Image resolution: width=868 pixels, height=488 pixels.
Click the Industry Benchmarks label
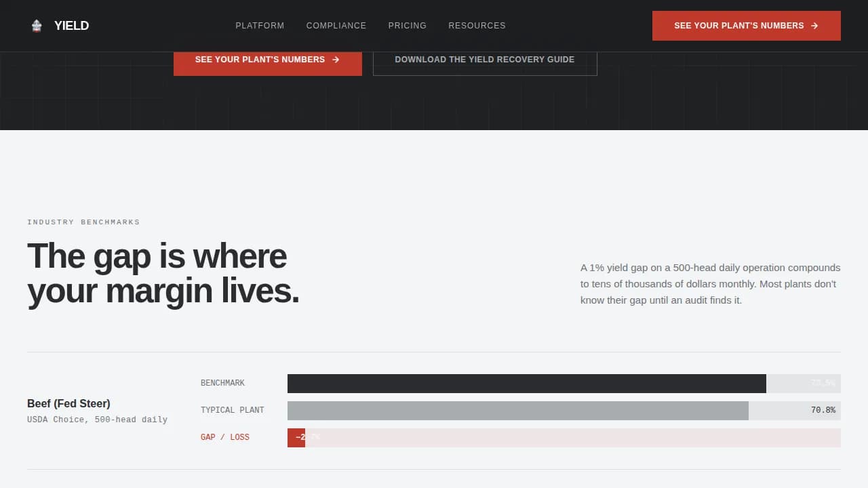(83, 222)
